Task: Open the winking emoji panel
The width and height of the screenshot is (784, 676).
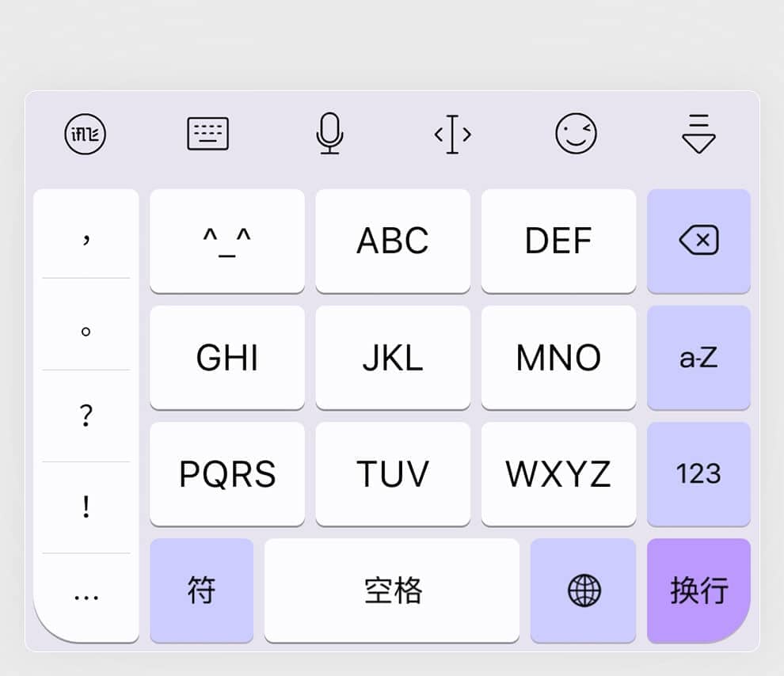Action: pyautogui.click(x=576, y=134)
